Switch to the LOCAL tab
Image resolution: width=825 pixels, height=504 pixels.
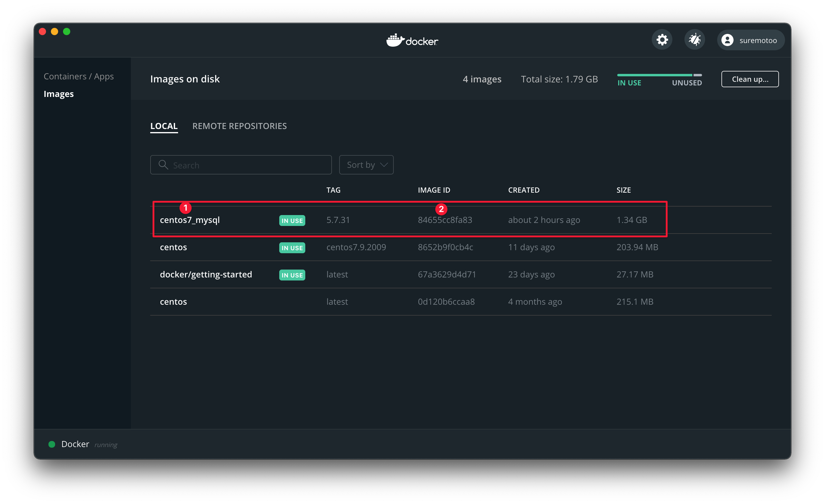[164, 126]
